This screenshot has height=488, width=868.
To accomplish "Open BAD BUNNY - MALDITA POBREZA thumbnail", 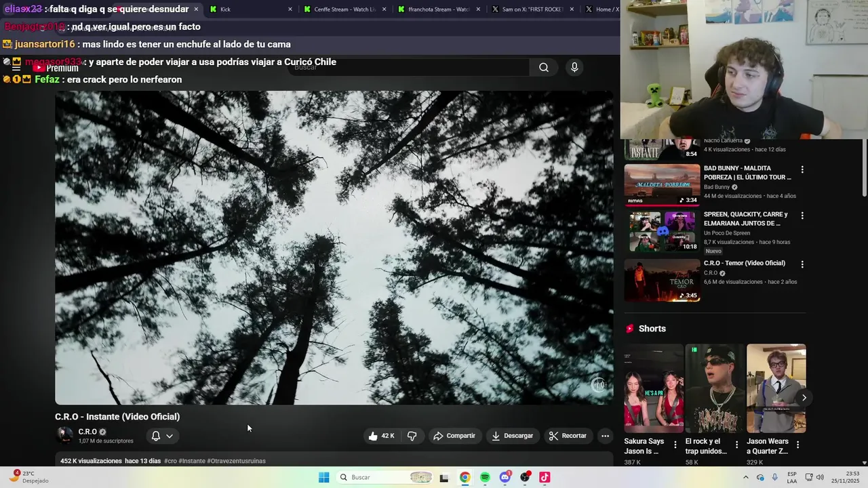I will [662, 184].
